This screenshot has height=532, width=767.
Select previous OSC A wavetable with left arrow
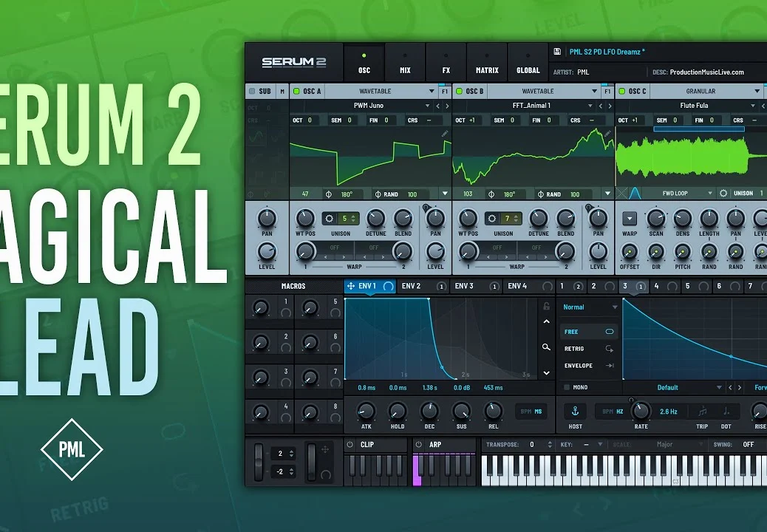pyautogui.click(x=437, y=106)
